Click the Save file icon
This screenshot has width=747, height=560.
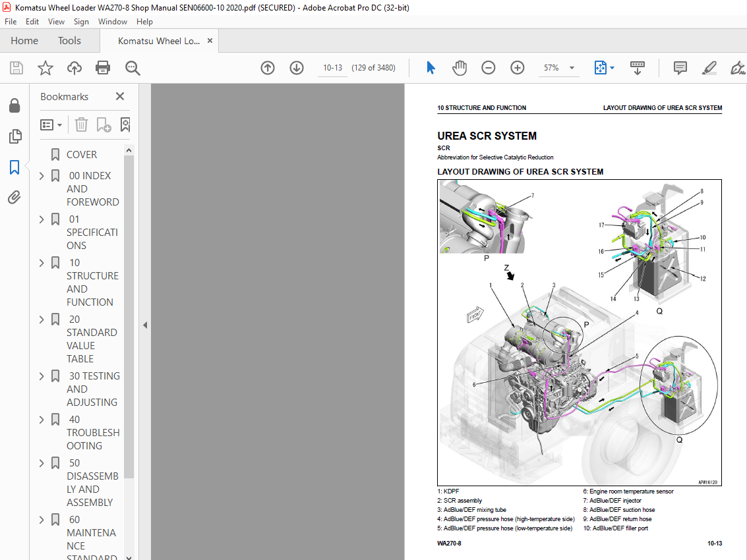pyautogui.click(x=16, y=68)
